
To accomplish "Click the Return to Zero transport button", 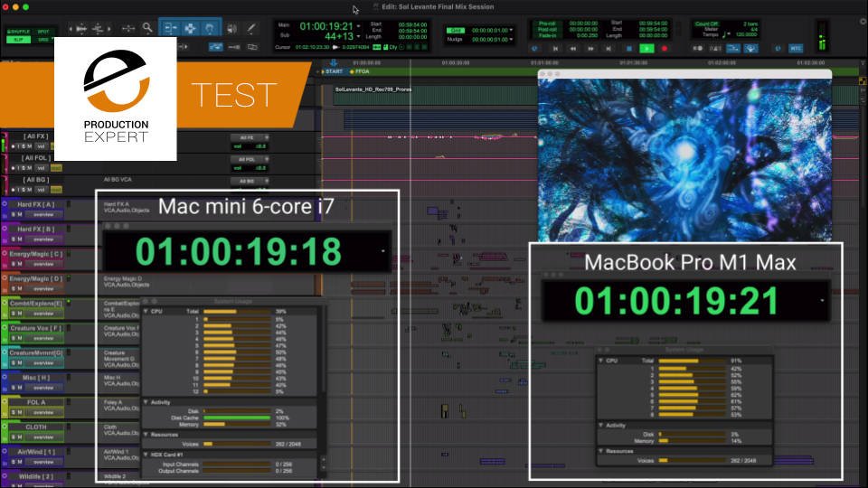I will pyautogui.click(x=555, y=49).
